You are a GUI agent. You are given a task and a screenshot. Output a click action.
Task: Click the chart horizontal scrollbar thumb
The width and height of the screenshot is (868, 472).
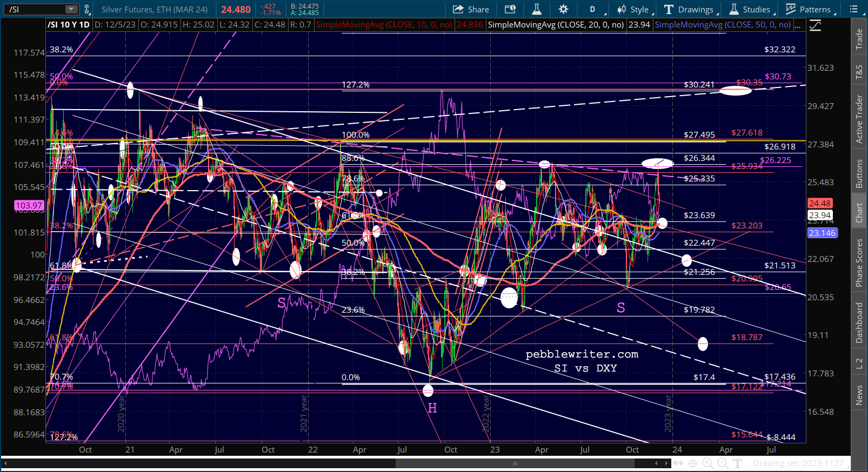point(515,463)
